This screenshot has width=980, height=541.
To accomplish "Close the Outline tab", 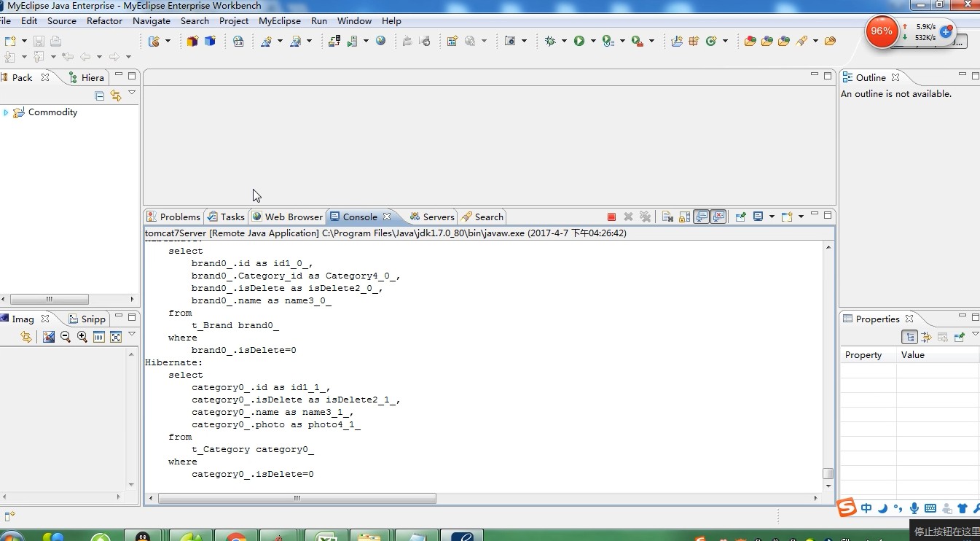I will pos(895,77).
